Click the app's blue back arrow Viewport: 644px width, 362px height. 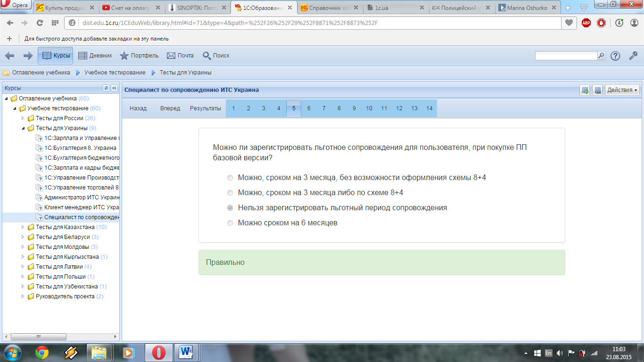coord(9,56)
